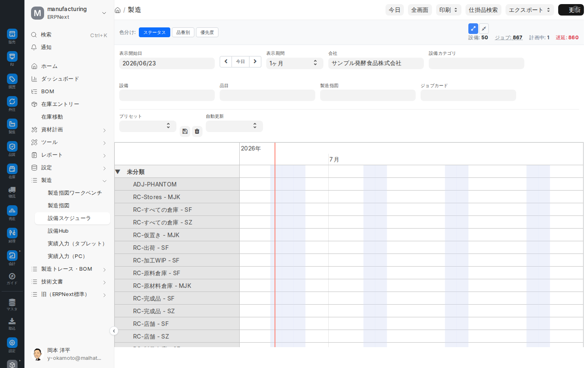Viewport: 588px width, 368px height.
Task: Open 製造指図ワークベンチ menu item
Action: pos(75,193)
